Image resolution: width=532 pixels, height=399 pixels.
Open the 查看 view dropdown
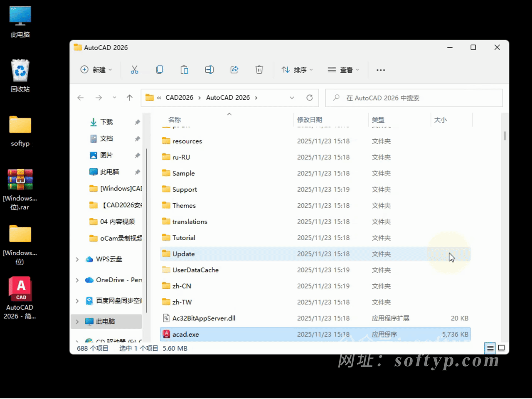click(344, 69)
